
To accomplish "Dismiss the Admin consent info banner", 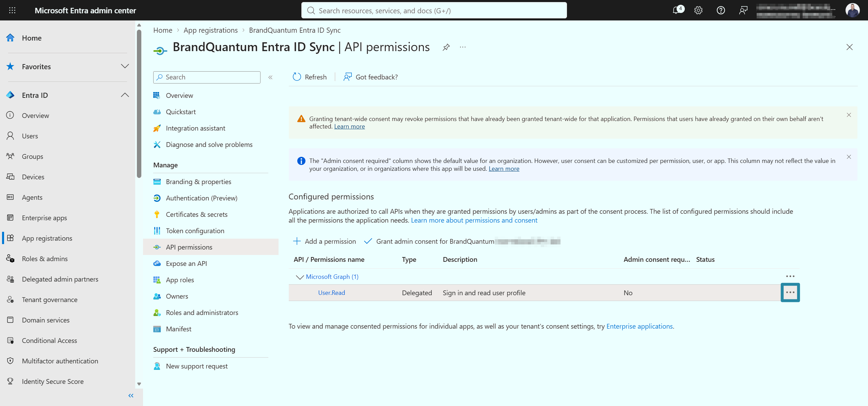I will (x=849, y=157).
